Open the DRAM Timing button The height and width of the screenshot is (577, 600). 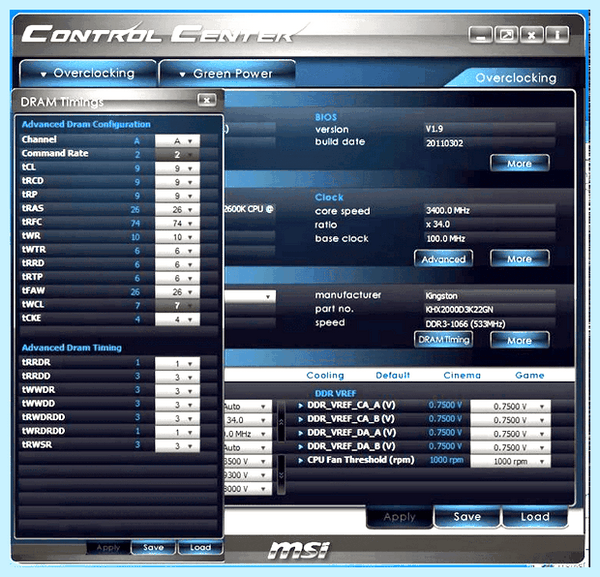[x=443, y=340]
